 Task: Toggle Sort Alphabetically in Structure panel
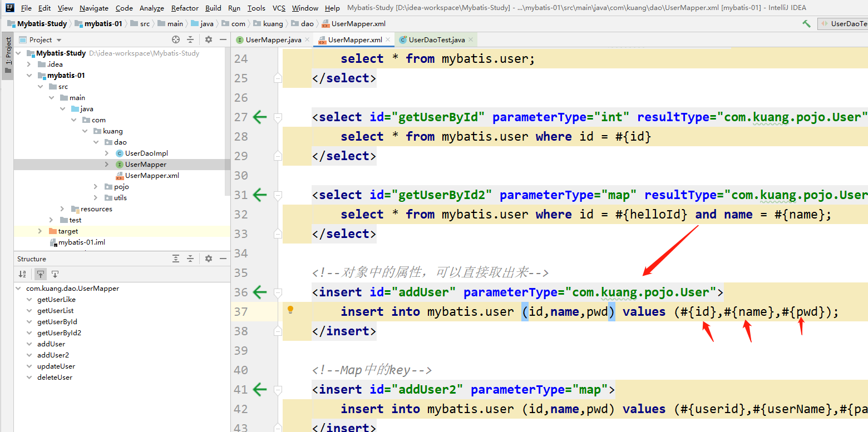(x=22, y=274)
